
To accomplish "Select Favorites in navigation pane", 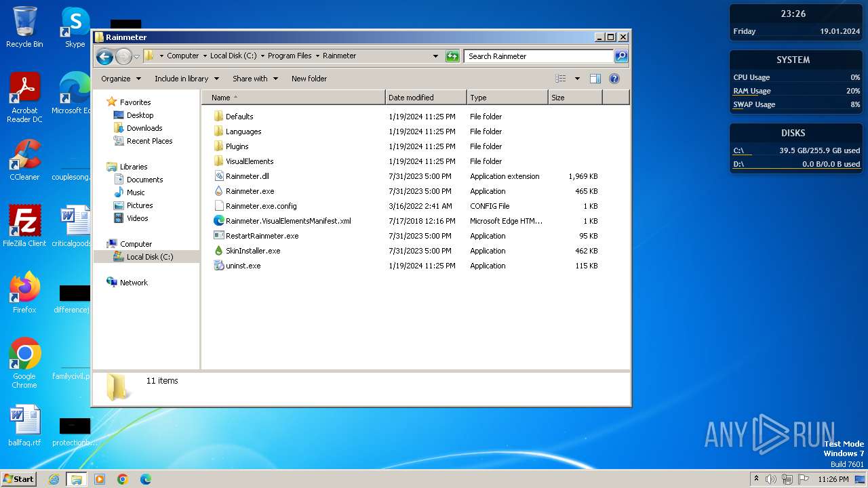I will point(135,102).
